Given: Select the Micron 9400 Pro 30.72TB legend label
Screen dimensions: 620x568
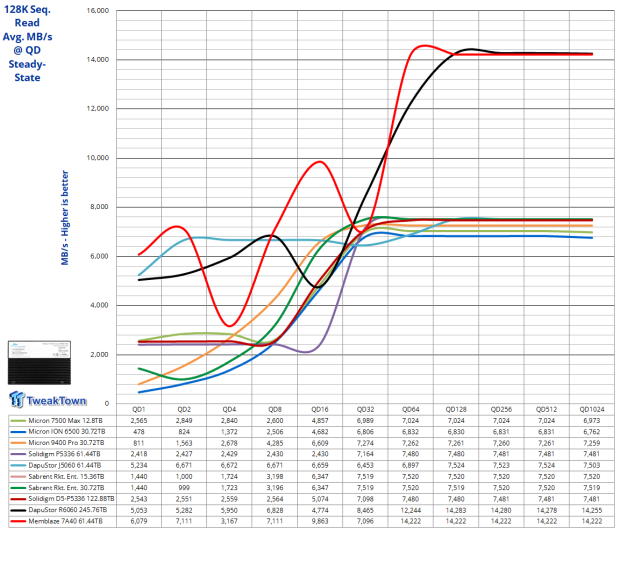Looking at the screenshot, I should [x=66, y=443].
